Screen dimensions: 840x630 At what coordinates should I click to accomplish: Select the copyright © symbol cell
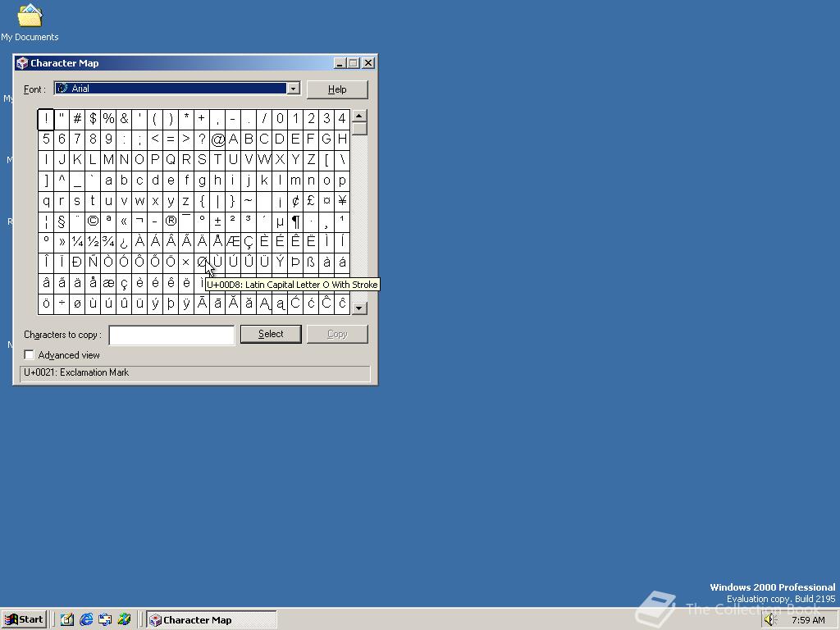93,221
